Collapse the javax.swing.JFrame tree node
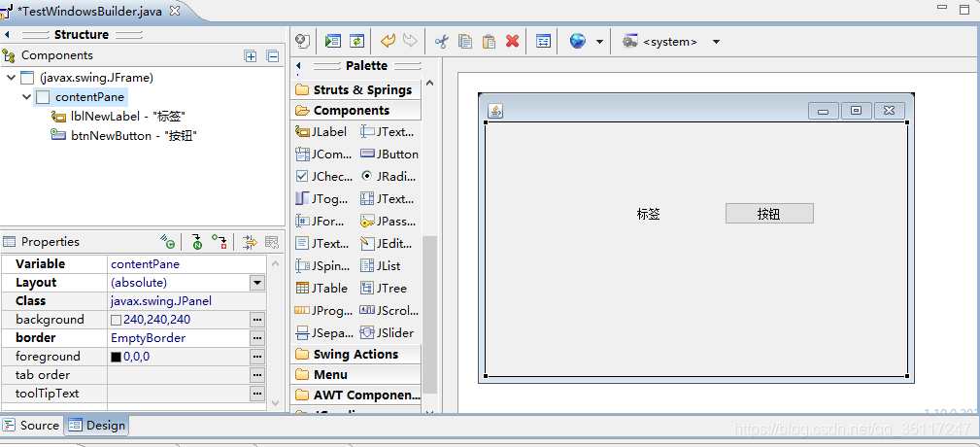Viewport: 980px width, 447px height. point(11,78)
